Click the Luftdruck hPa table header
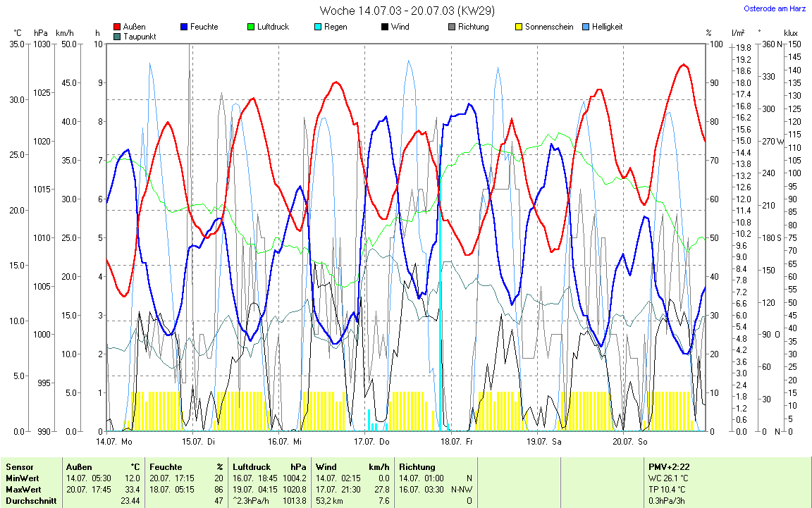The height and width of the screenshot is (508, 812). pyautogui.click(x=269, y=467)
